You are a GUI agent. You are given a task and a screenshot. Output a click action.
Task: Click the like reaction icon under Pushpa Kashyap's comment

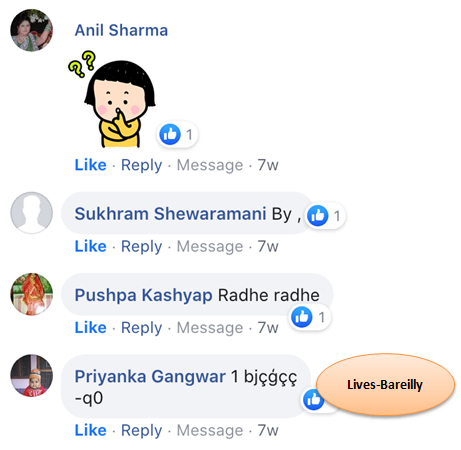pos(302,317)
